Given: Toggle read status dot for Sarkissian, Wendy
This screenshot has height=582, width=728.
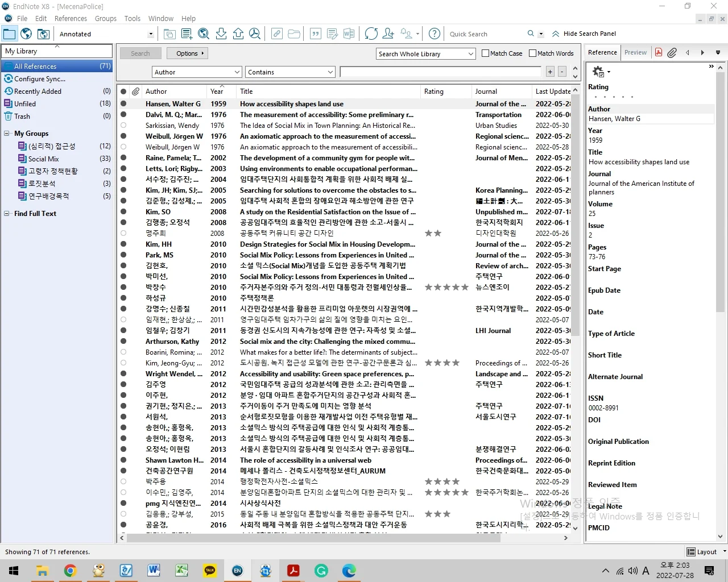Looking at the screenshot, I should (x=123, y=126).
